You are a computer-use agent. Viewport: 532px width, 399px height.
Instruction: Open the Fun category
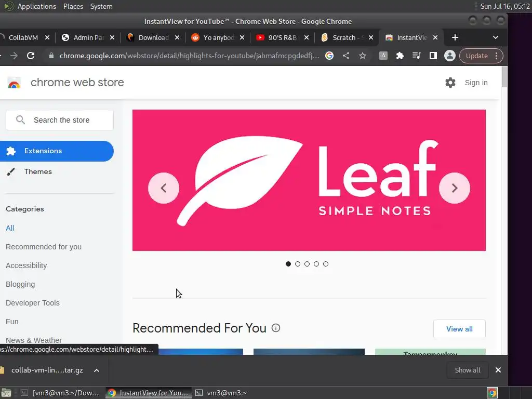point(12,321)
